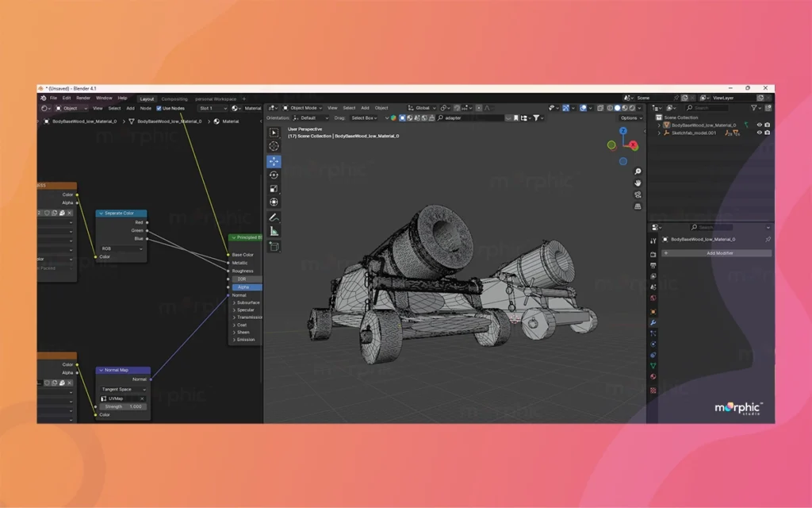Open the Physics properties tab
The height and width of the screenshot is (508, 812).
click(653, 344)
